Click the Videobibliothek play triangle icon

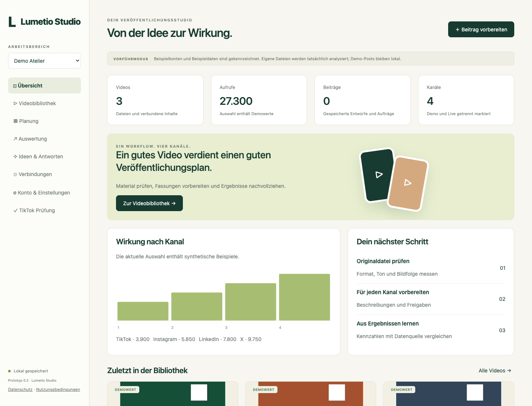click(15, 103)
